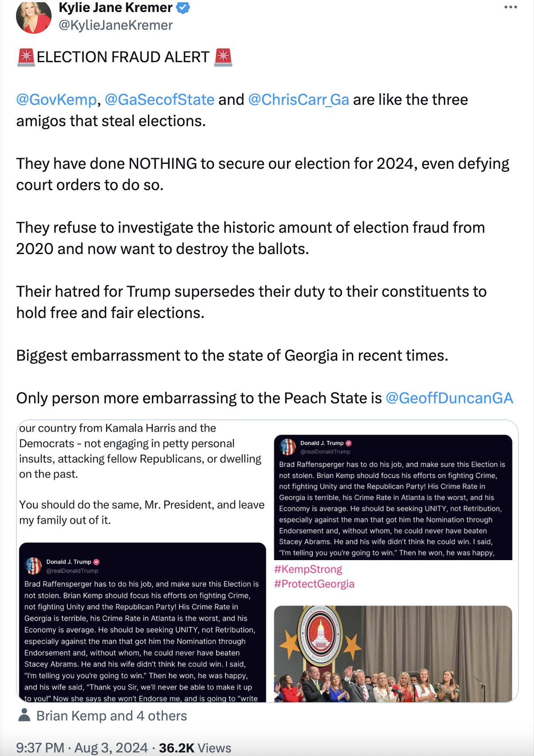Click the Kylie Jane Kremer display name
Screen dimensions: 534x756
click(x=116, y=8)
